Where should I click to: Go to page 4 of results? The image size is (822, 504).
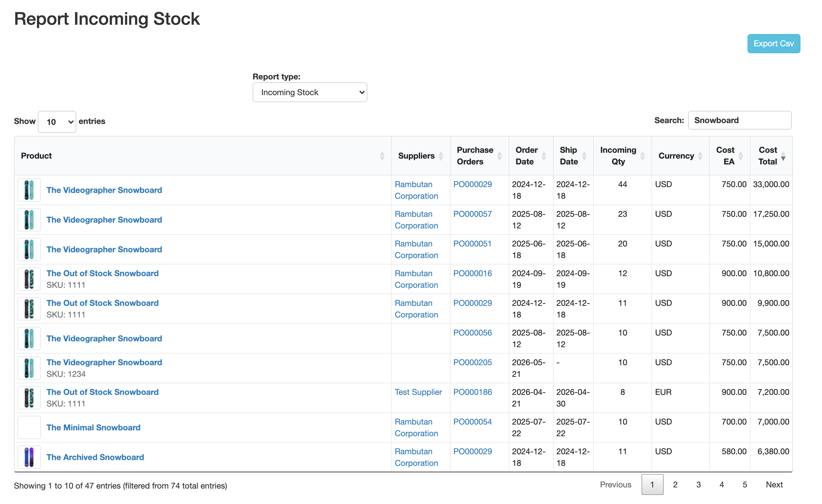[x=722, y=485]
